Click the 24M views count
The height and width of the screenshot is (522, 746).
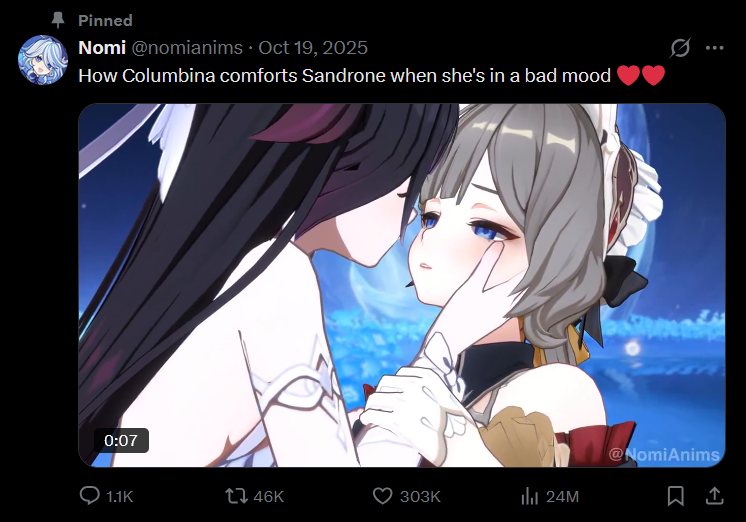coord(562,497)
